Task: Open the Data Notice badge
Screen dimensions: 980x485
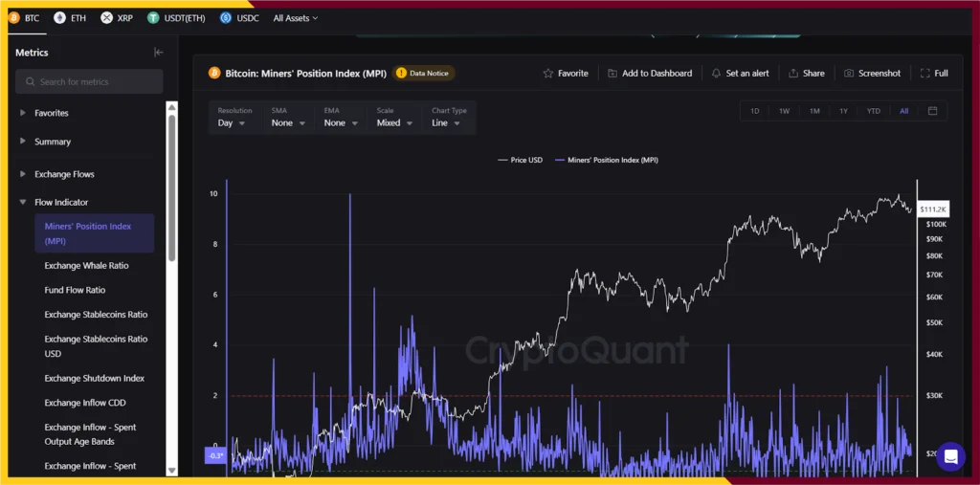Action: point(424,73)
